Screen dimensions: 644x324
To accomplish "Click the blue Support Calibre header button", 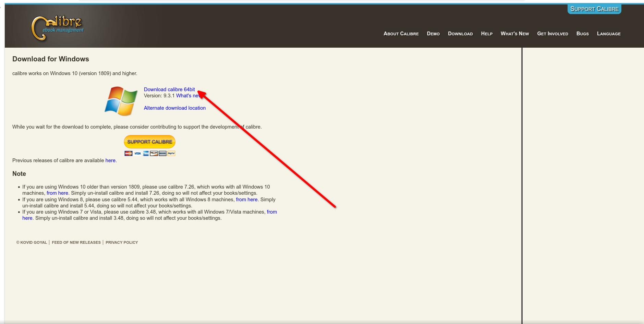I will click(594, 9).
